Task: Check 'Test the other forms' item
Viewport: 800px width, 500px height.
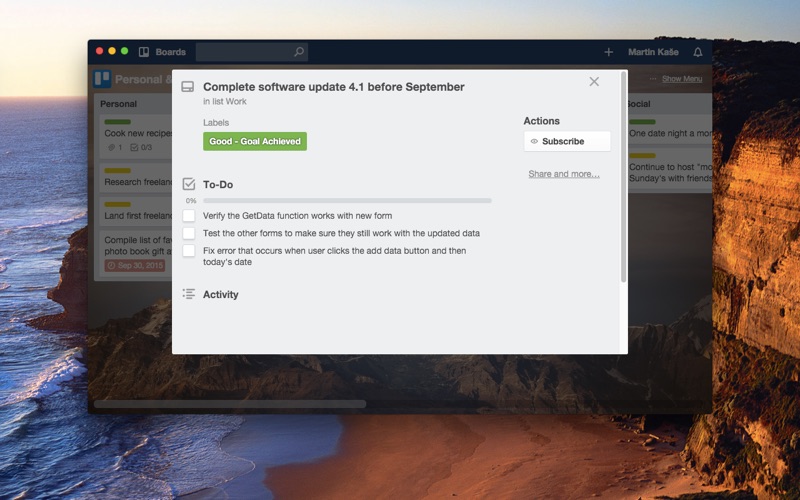Action: pos(189,233)
